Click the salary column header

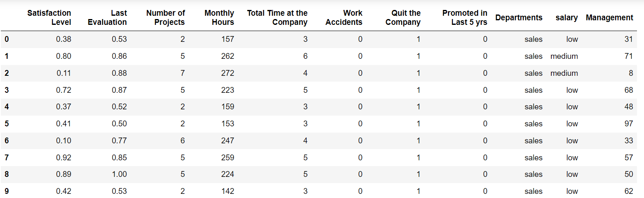567,17
